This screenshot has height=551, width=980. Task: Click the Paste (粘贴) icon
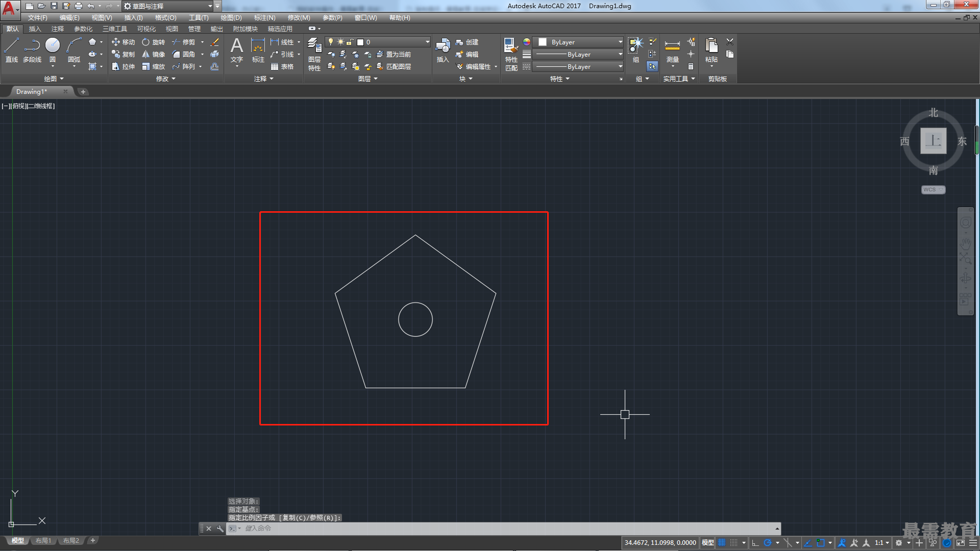712,50
